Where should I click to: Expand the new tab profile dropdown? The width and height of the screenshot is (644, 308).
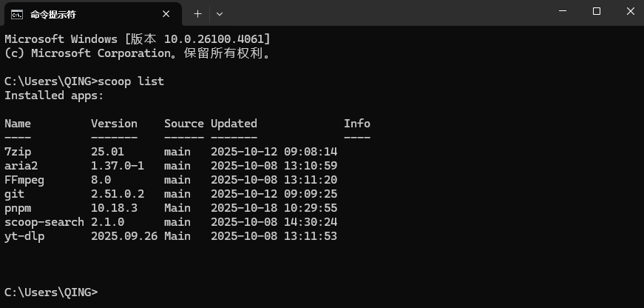click(x=220, y=14)
